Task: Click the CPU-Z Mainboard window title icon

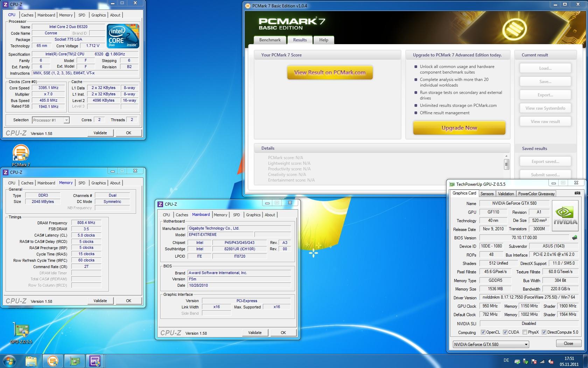Action: click(160, 204)
